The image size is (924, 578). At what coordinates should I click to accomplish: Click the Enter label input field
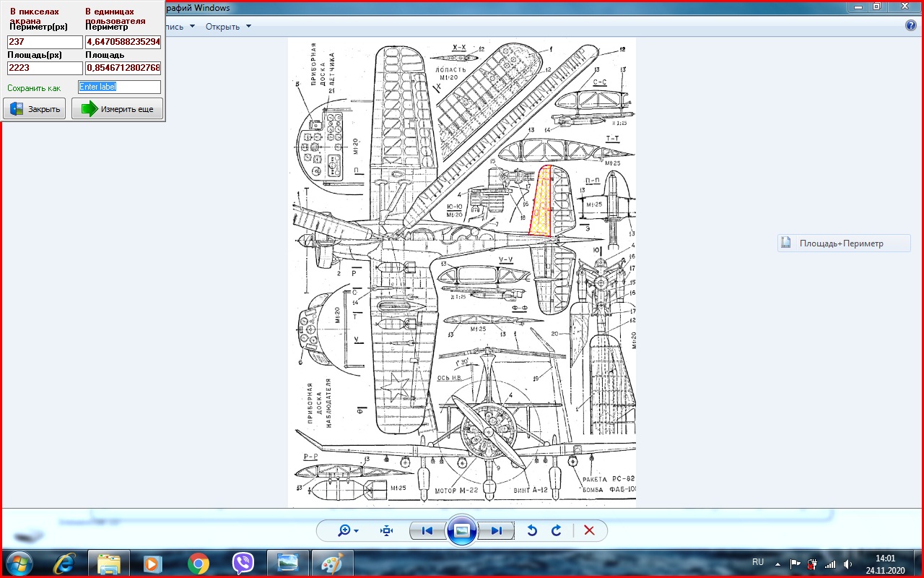point(119,87)
